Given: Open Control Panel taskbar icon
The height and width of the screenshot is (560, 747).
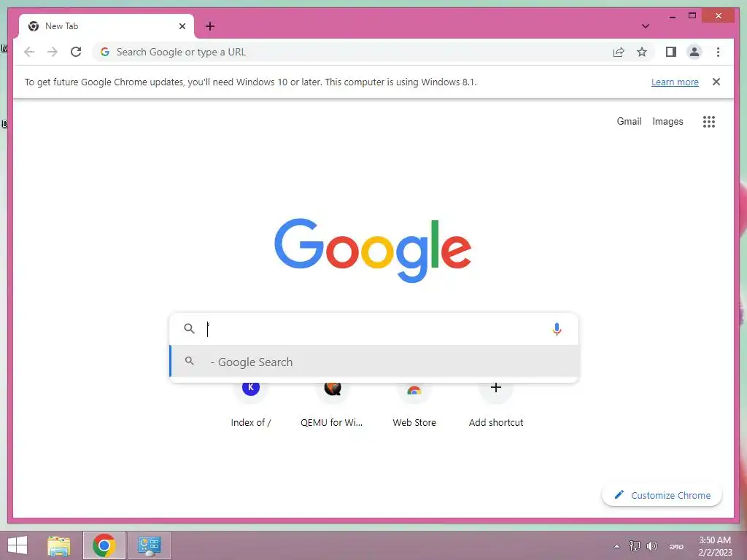Looking at the screenshot, I should click(x=149, y=545).
